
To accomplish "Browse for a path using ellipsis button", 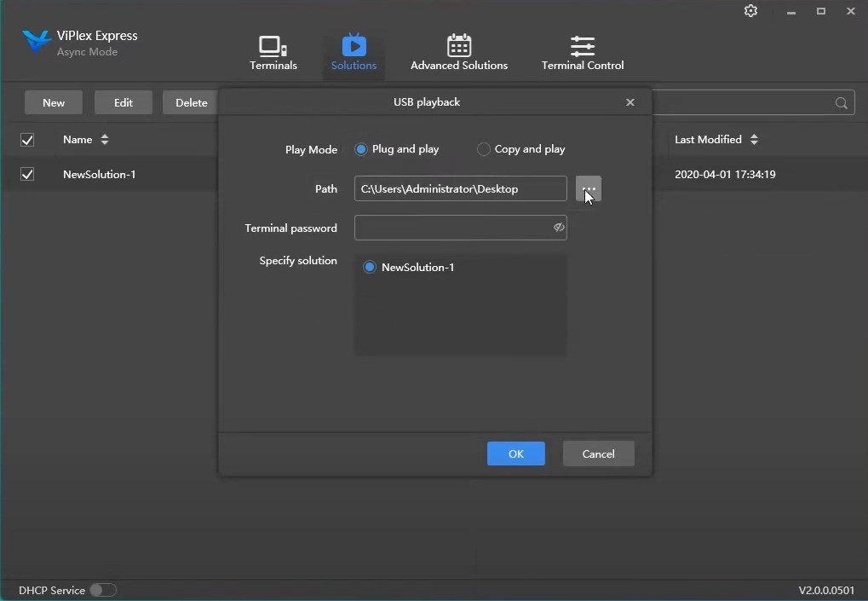I will (589, 188).
